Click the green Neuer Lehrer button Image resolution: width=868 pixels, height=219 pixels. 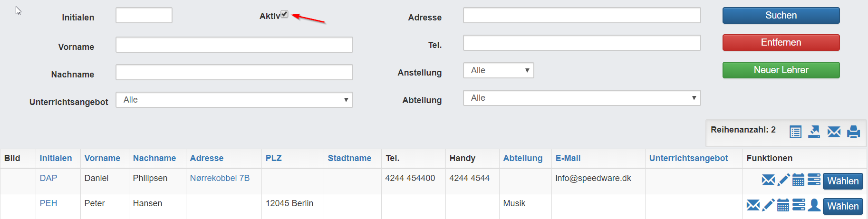(x=781, y=70)
